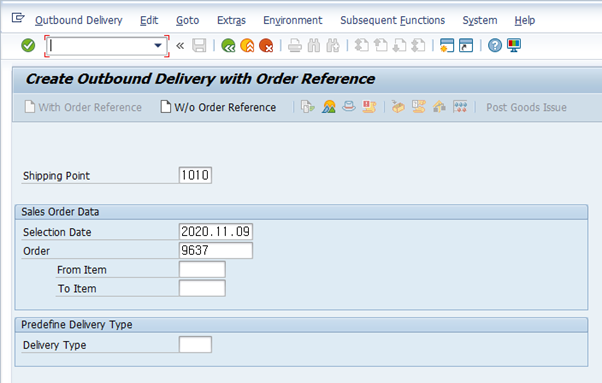602x383 pixels.
Task: Click the blue Help question mark icon
Action: click(495, 46)
